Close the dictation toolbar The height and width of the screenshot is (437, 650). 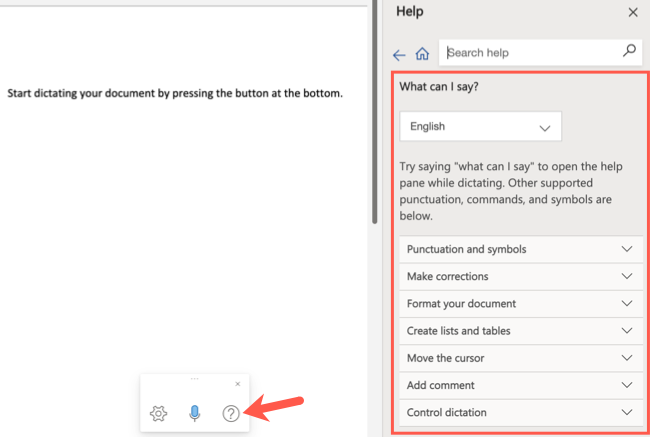click(237, 384)
